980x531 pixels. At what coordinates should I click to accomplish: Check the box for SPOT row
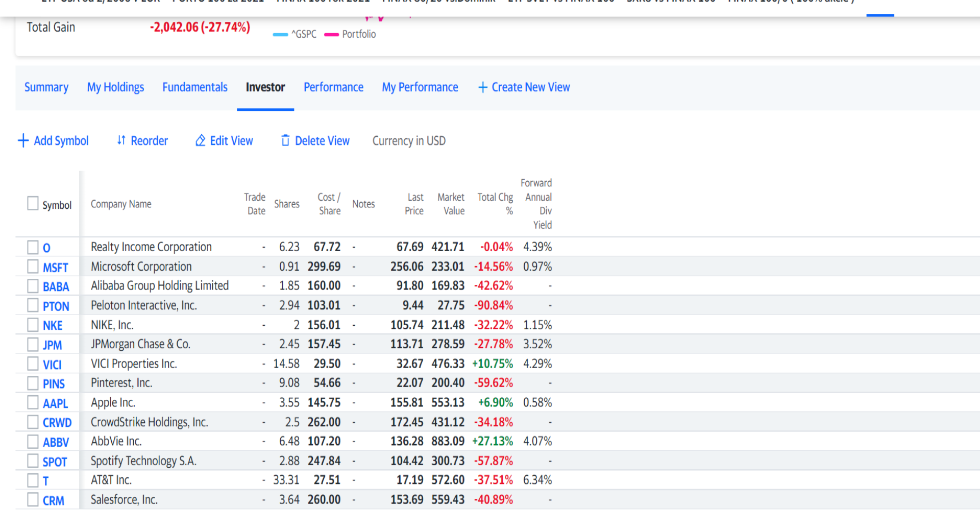pyautogui.click(x=33, y=461)
